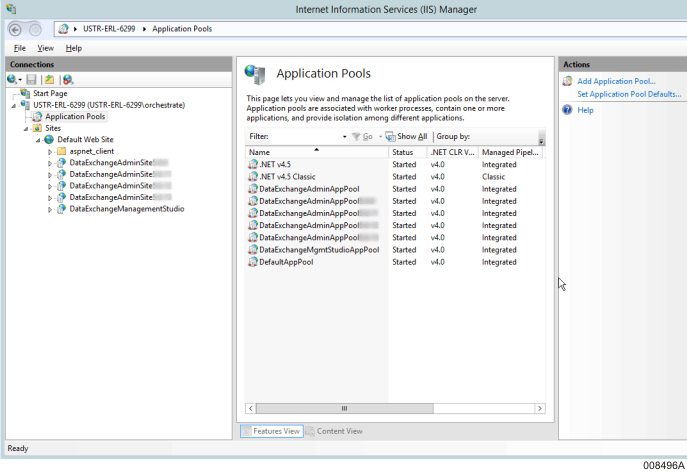This screenshot has width=687, height=473.
Task: Click the Back navigation arrow button
Action: 15,30
